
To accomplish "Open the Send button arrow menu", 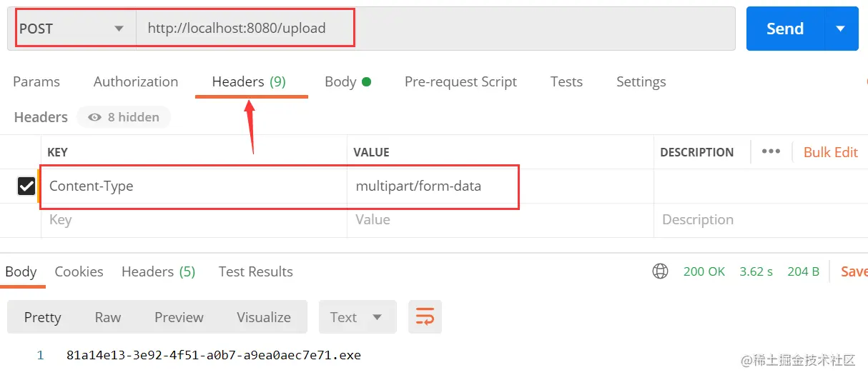I will point(842,29).
